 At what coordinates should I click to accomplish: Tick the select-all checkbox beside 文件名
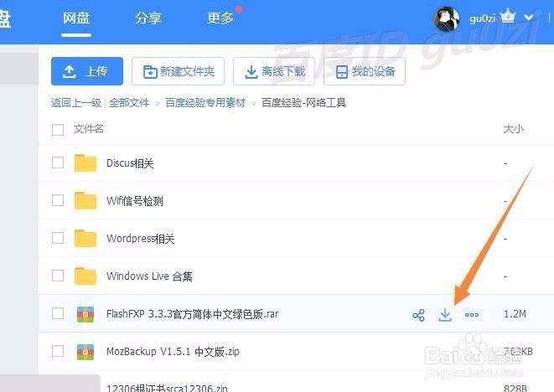click(58, 130)
